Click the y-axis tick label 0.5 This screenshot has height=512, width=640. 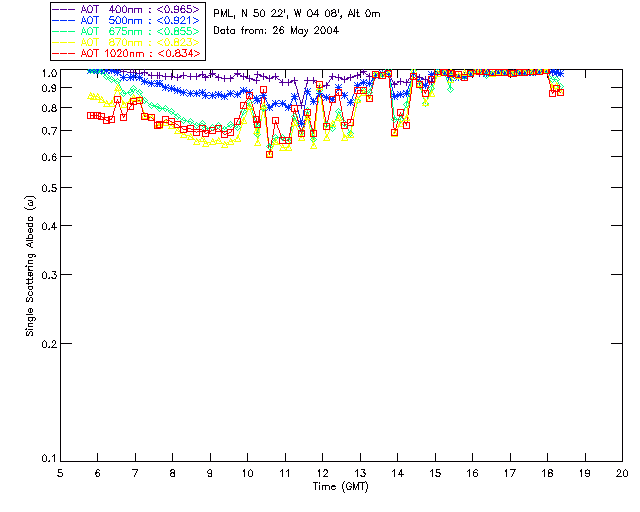tap(49, 188)
